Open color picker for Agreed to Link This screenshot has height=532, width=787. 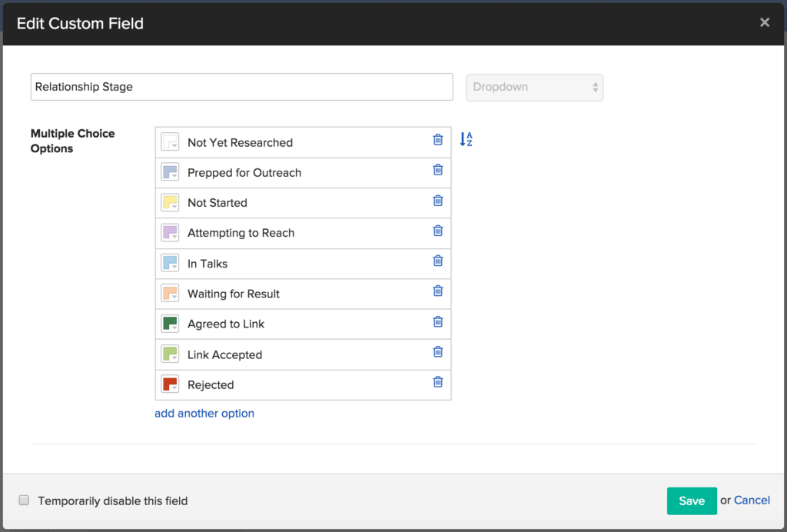[170, 324]
